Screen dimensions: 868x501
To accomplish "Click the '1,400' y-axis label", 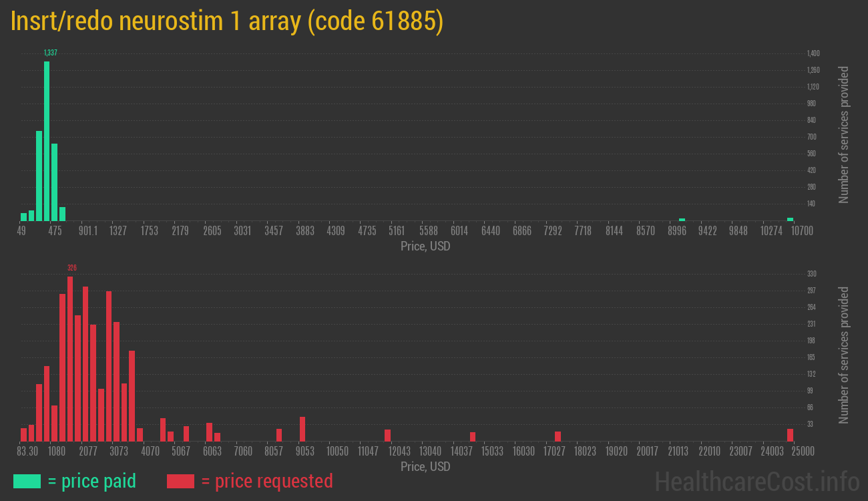I will click(813, 53).
